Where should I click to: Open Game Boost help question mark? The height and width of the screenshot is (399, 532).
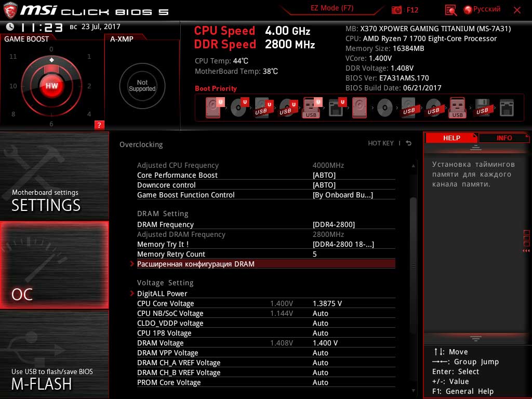(x=99, y=125)
